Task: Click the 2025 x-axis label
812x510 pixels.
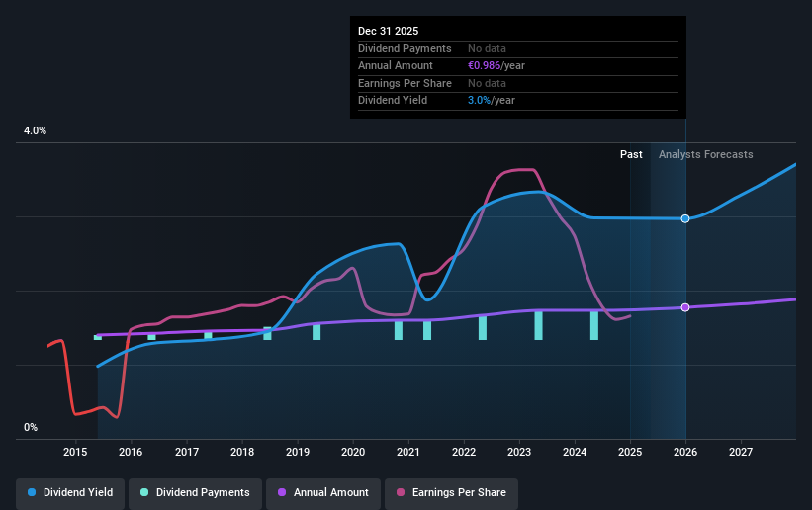Action: point(630,452)
